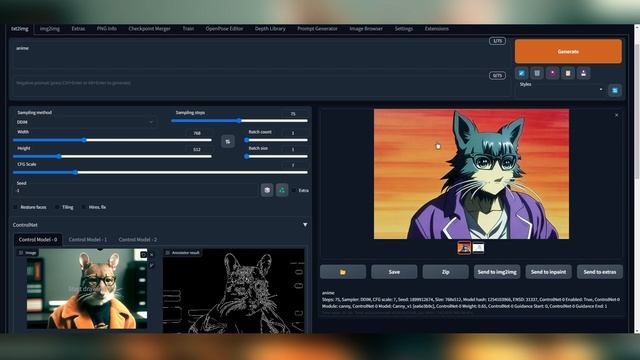
Task: Click the CFG Scale slider
Action: 160,173
